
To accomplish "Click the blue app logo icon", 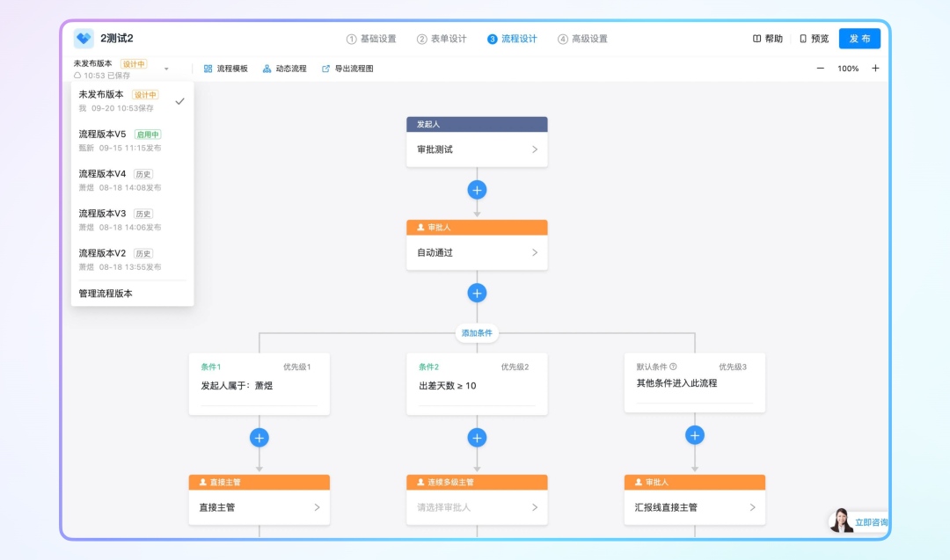I will coord(84,39).
